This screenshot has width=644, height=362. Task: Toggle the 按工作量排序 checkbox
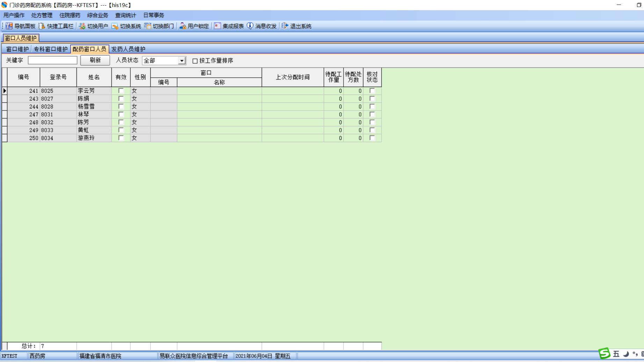[x=195, y=61]
